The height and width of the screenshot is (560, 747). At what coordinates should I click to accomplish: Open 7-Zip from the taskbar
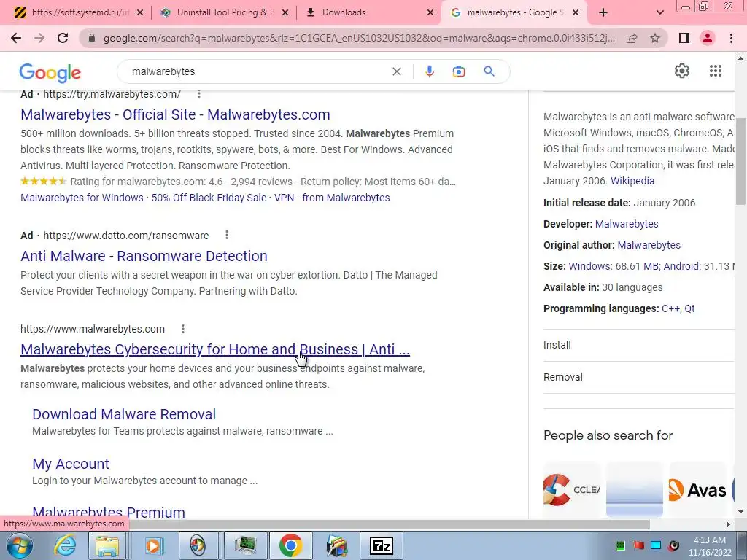(x=382, y=545)
